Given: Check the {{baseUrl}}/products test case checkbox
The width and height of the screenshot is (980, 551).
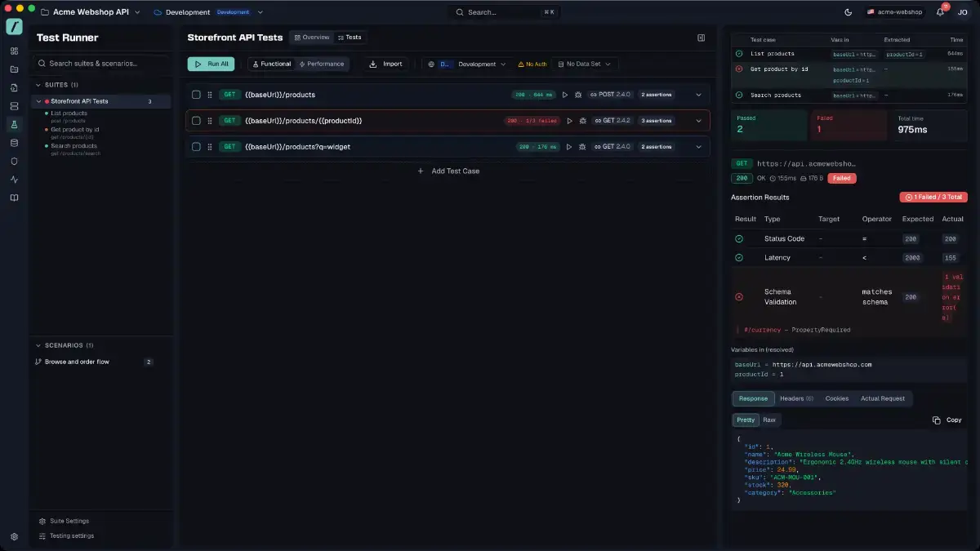Looking at the screenshot, I should click(196, 95).
